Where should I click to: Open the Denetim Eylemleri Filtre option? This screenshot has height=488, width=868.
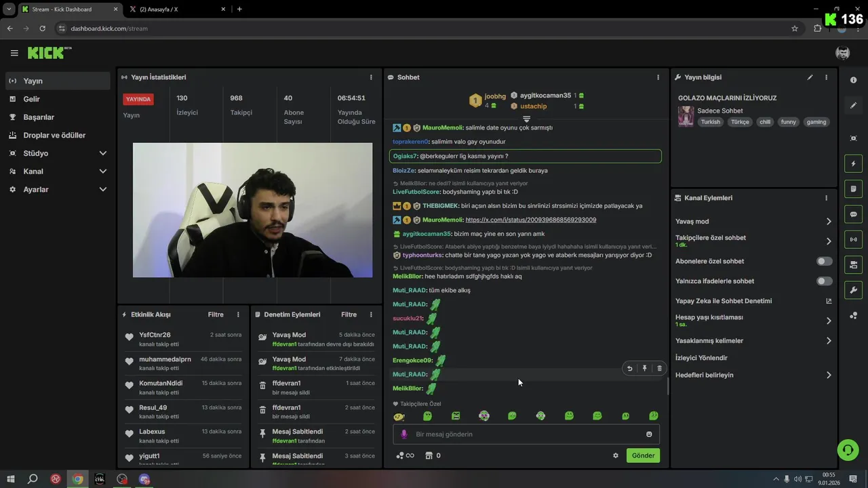(x=349, y=314)
